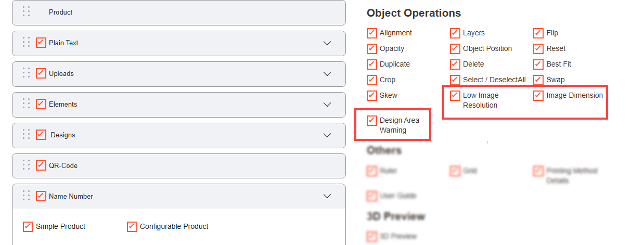Screen dimensions: 644x245
Task: Open the Designs section arrow
Action: point(327,135)
